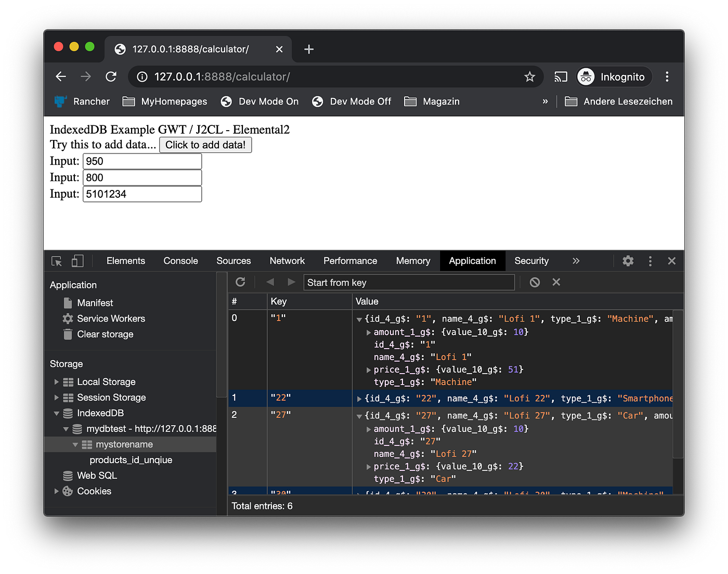The height and width of the screenshot is (574, 728).
Task: Expand the Cookies tree node
Action: [x=57, y=491]
